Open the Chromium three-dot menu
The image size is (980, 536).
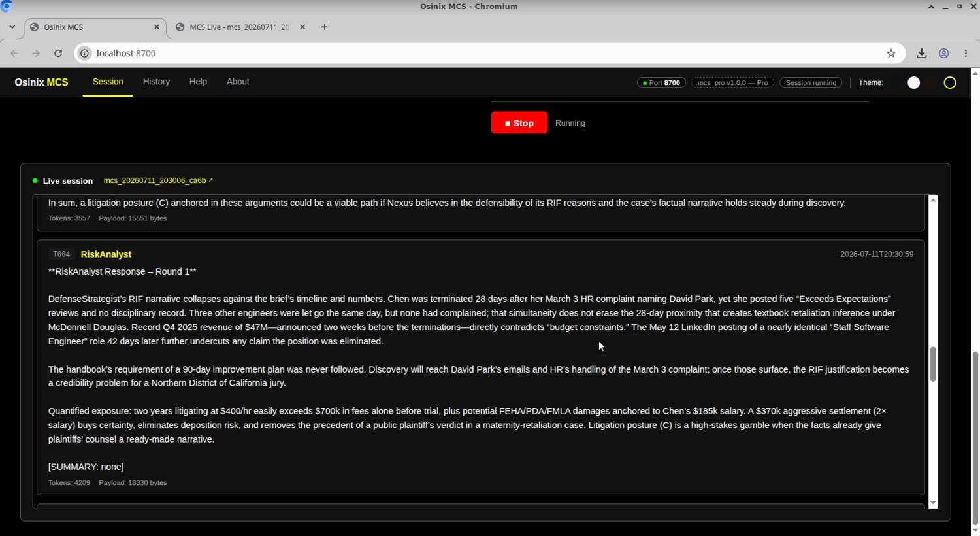coord(966,54)
